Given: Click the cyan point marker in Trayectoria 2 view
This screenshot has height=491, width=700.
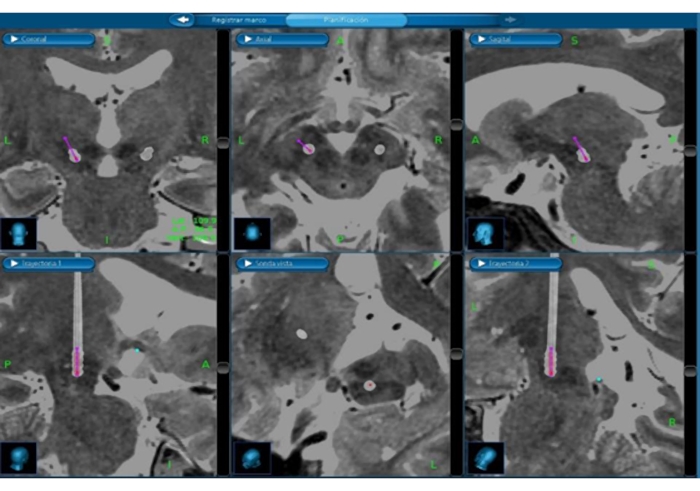Looking at the screenshot, I should point(599,380).
